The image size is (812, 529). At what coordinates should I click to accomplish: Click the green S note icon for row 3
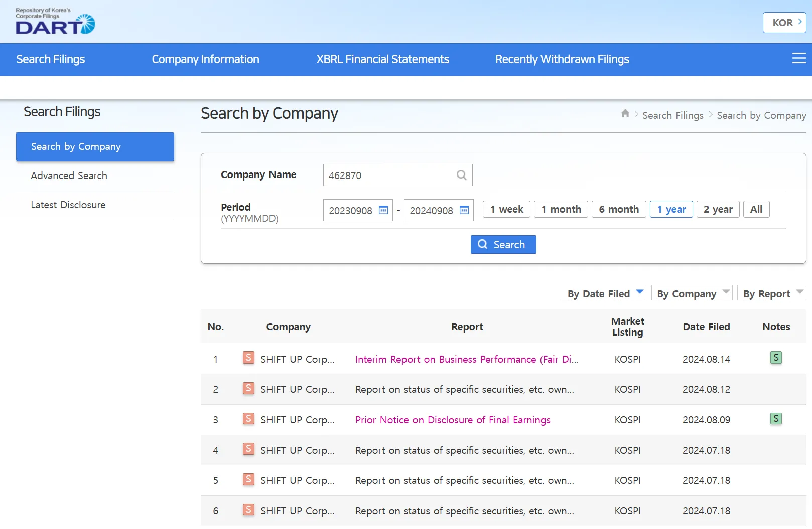click(x=776, y=419)
